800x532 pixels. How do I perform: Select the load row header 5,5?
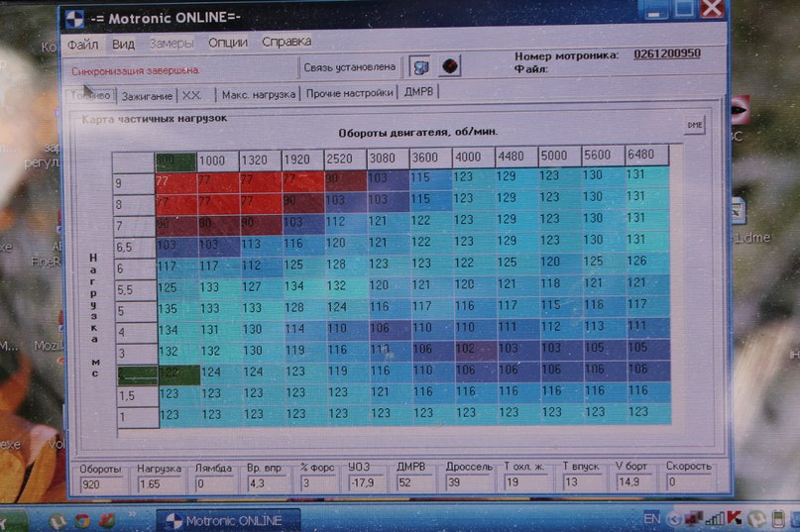point(135,290)
